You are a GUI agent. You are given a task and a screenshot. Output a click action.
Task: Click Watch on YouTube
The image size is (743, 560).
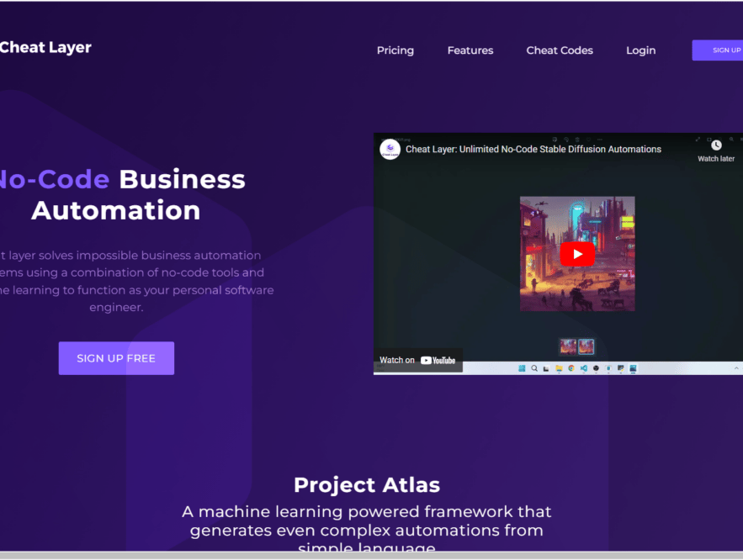418,359
